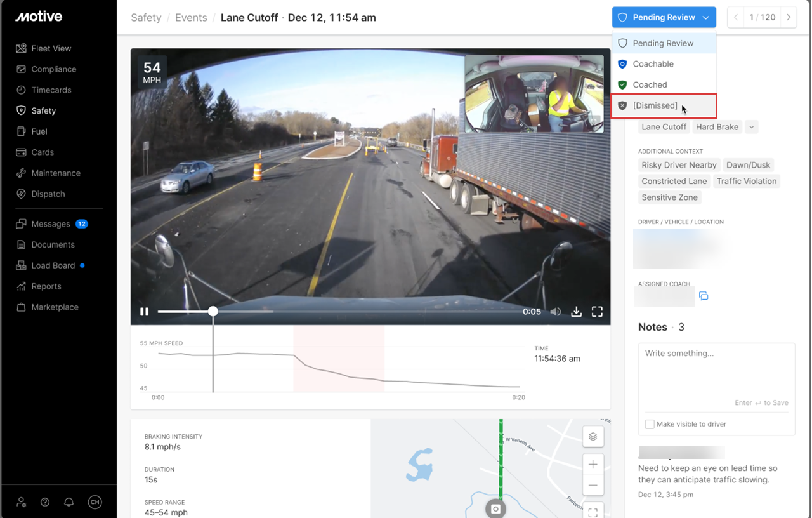The image size is (812, 518).
Task: Click the Safety breadcrumb link
Action: pyautogui.click(x=146, y=18)
